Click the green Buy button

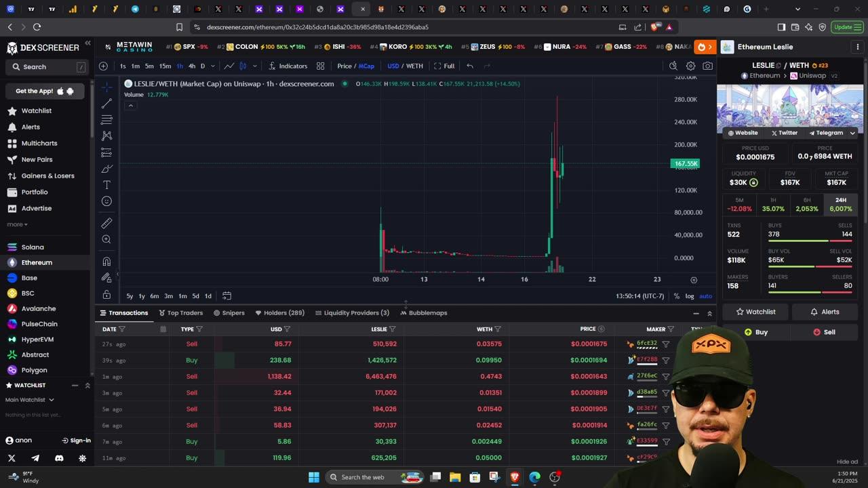point(756,332)
